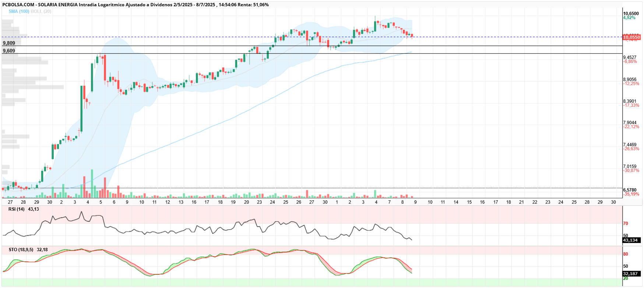Click the 9,4527 price axis label
This screenshot has height=288, width=644.
click(x=630, y=57)
